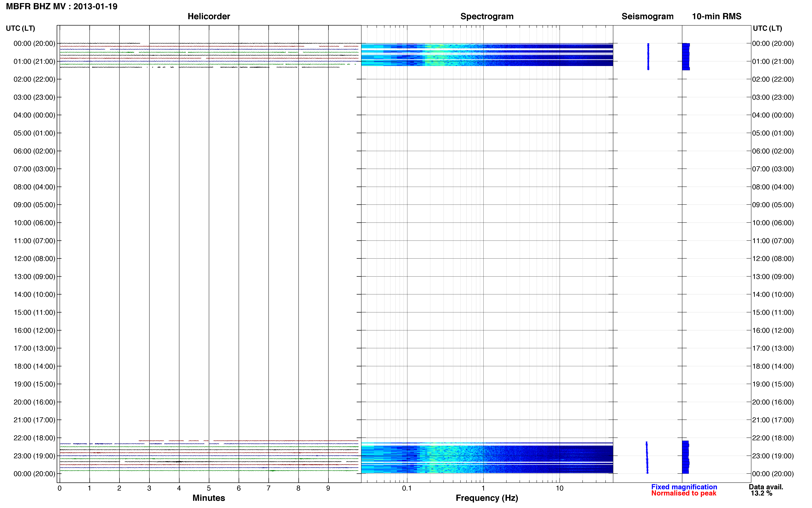Click the '10' frequency tick label
The width and height of the screenshot is (812, 508).
tap(559, 488)
